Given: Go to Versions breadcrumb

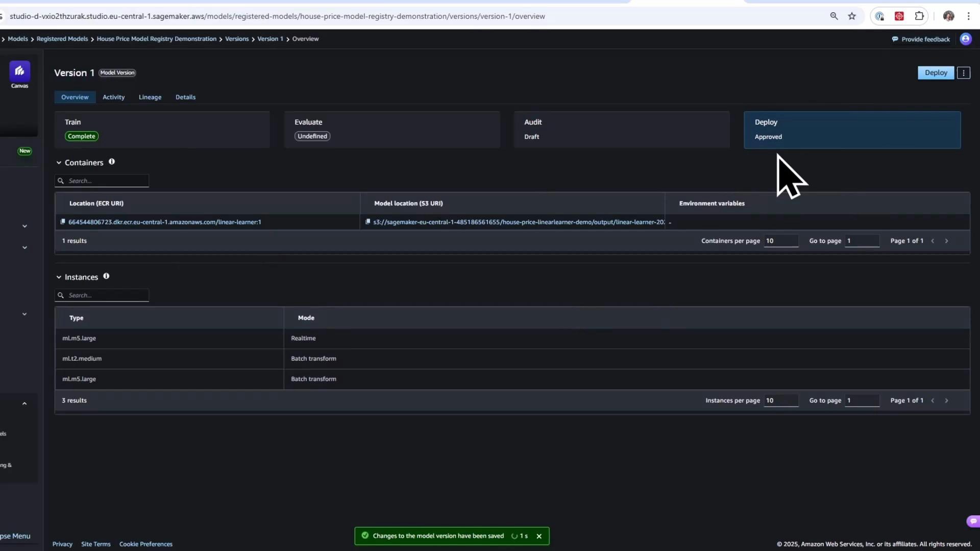Looking at the screenshot, I should tap(237, 39).
